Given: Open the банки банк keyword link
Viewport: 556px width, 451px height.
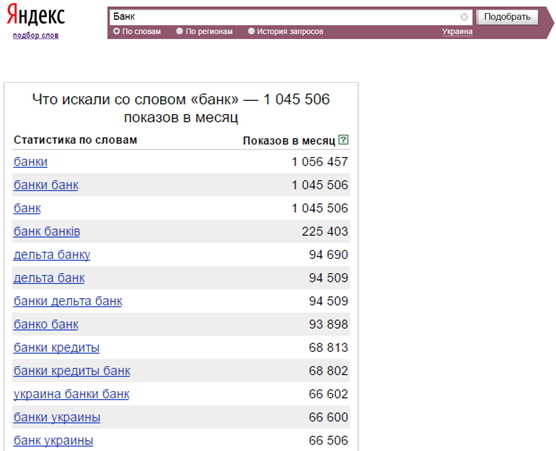Looking at the screenshot, I should coord(46,185).
